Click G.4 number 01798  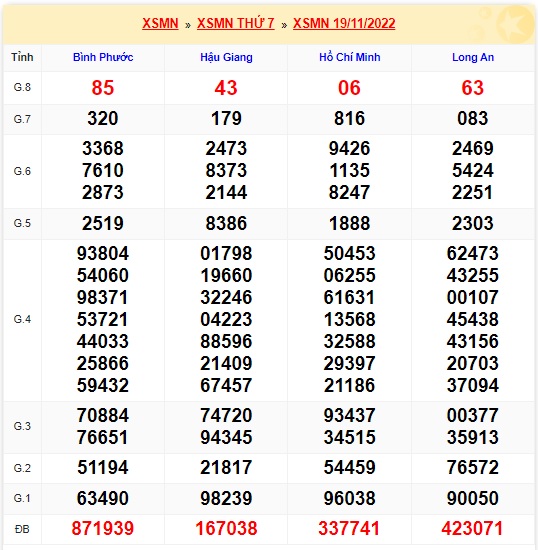coord(226,253)
